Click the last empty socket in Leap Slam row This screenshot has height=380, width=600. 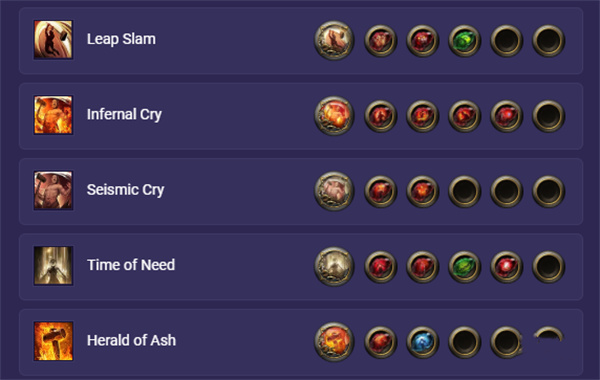(x=548, y=41)
